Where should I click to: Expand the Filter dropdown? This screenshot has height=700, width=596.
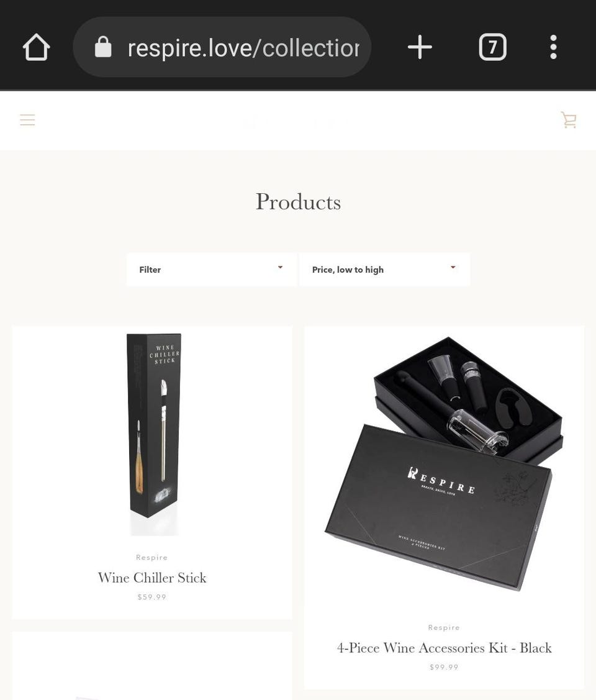[x=212, y=270]
